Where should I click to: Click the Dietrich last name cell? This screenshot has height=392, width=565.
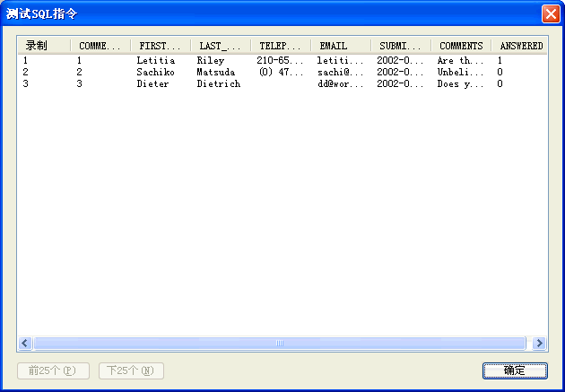(218, 83)
